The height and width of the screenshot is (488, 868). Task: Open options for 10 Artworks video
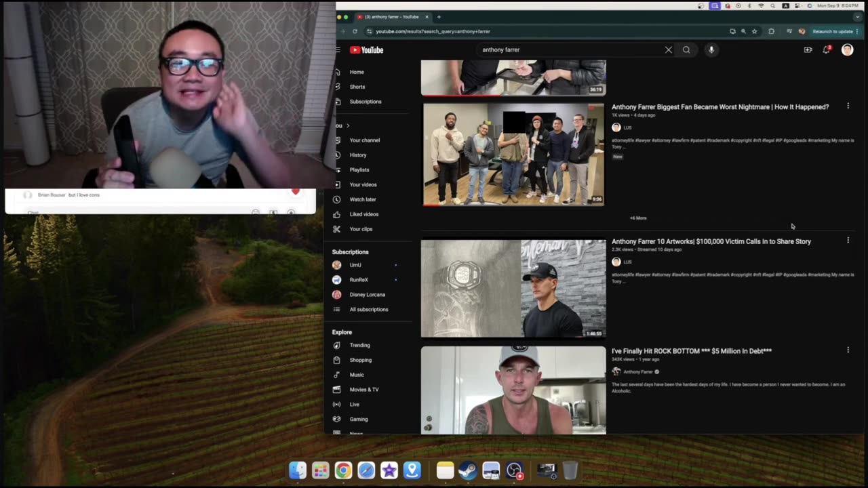click(848, 241)
